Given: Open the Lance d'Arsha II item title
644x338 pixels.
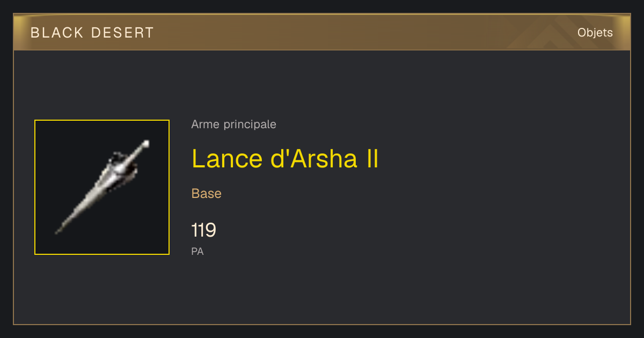Looking at the screenshot, I should point(285,159).
